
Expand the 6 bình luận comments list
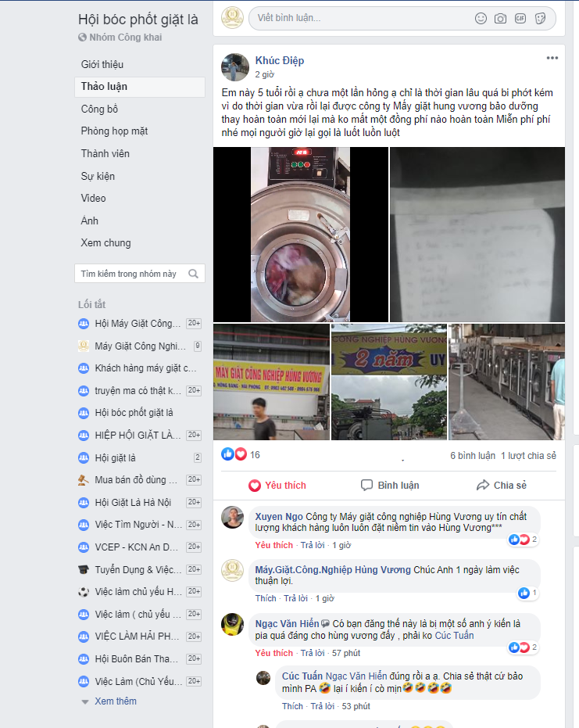(472, 455)
